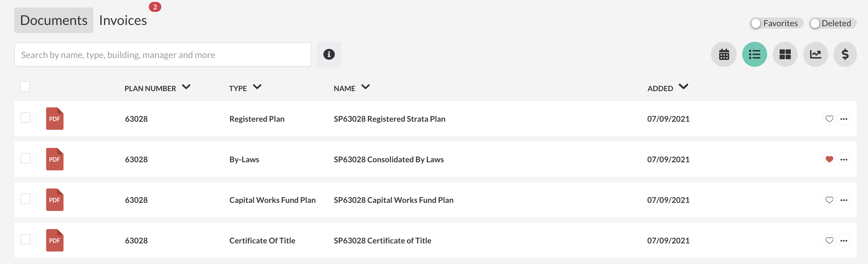Unfavorite SP63028 Consolidated By Laws

(829, 159)
